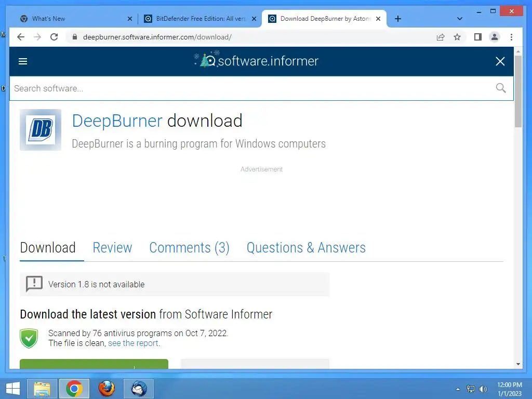Open the 'see the report' link
This screenshot has width=532, height=399.
tap(133, 343)
